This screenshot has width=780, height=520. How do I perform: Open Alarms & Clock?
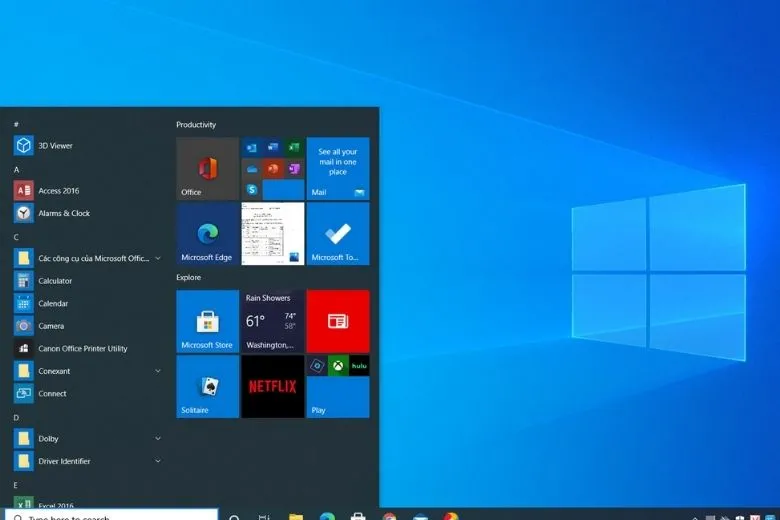tap(64, 213)
